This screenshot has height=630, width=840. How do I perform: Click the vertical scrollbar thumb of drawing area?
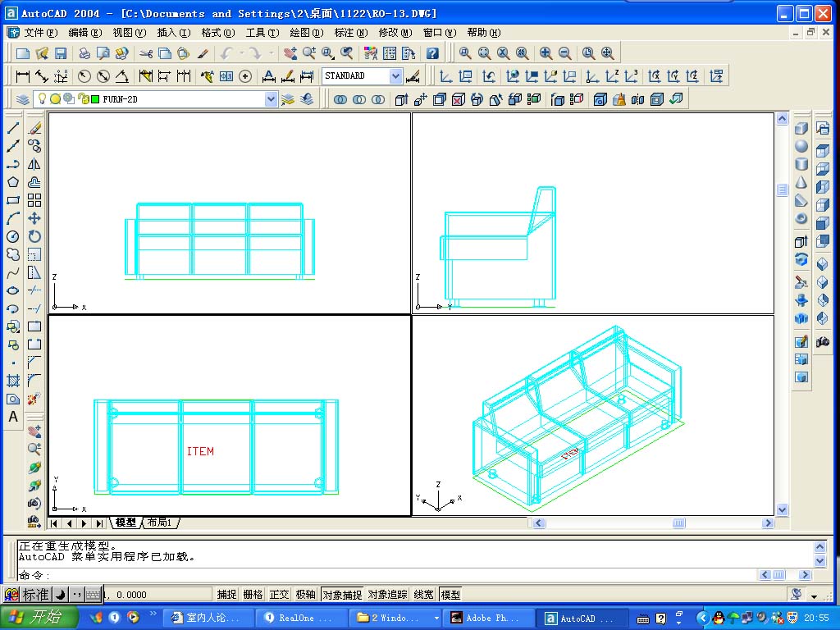[x=782, y=189]
